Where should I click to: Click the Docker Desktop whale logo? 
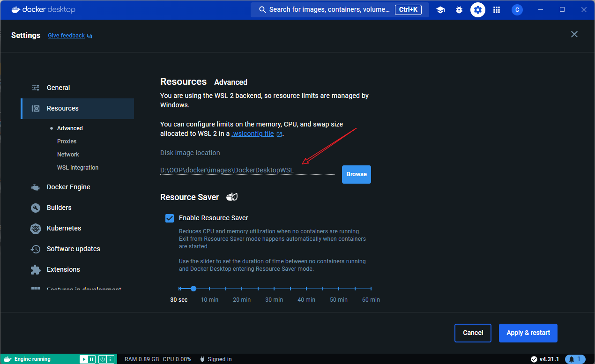16,9
